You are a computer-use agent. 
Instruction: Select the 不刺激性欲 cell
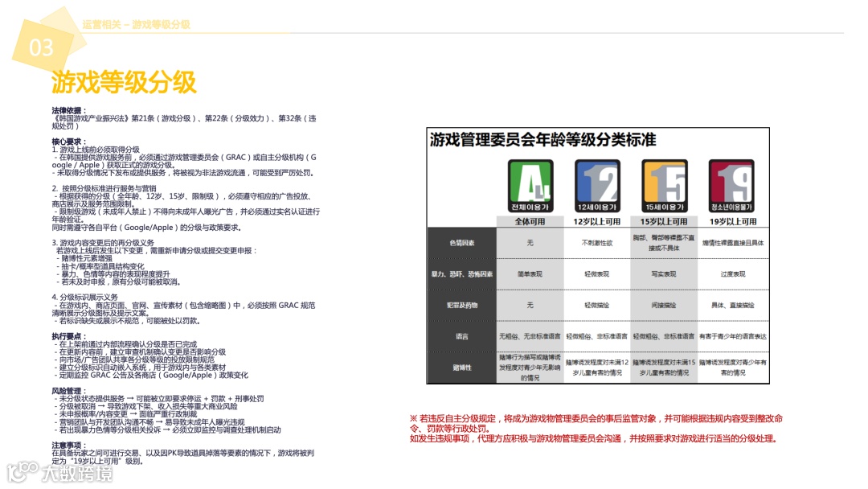click(x=597, y=243)
